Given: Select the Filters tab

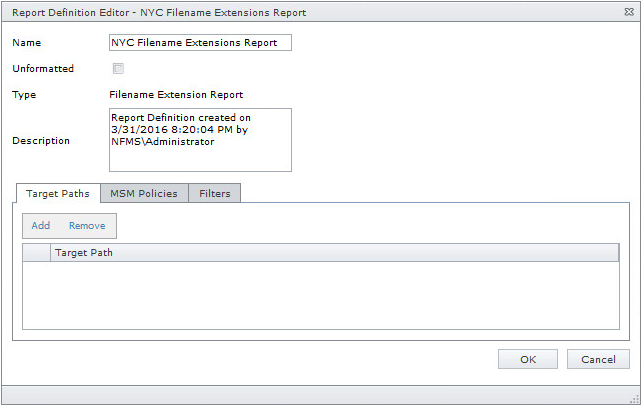Looking at the screenshot, I should [x=215, y=193].
